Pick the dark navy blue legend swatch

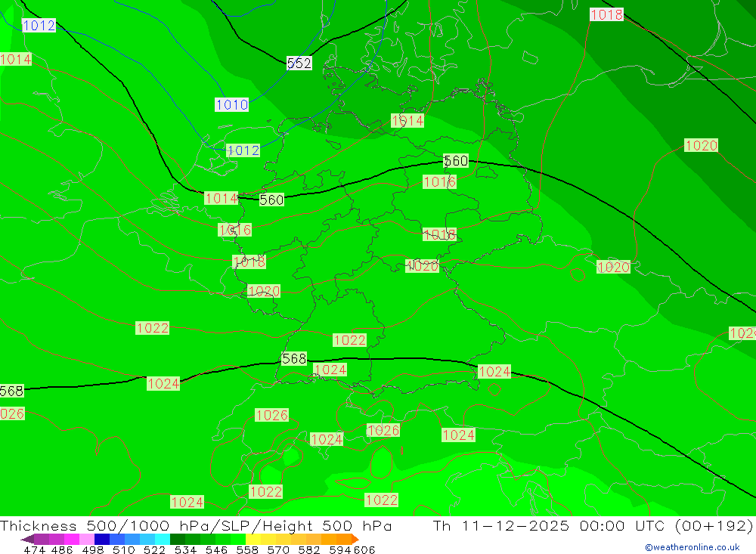(x=102, y=539)
